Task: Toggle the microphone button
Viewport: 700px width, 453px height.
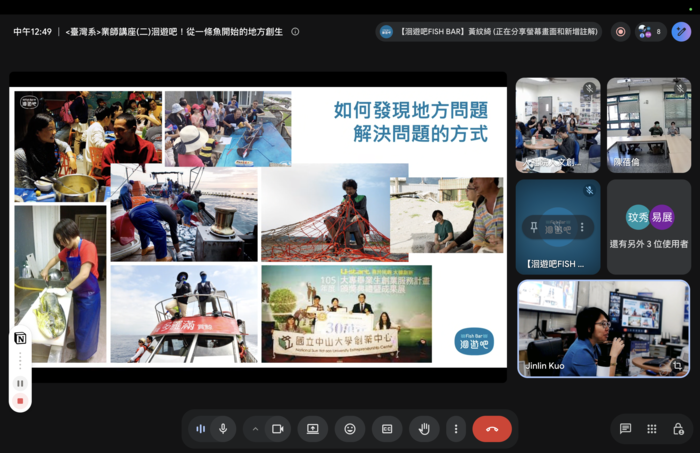Action: point(223,429)
